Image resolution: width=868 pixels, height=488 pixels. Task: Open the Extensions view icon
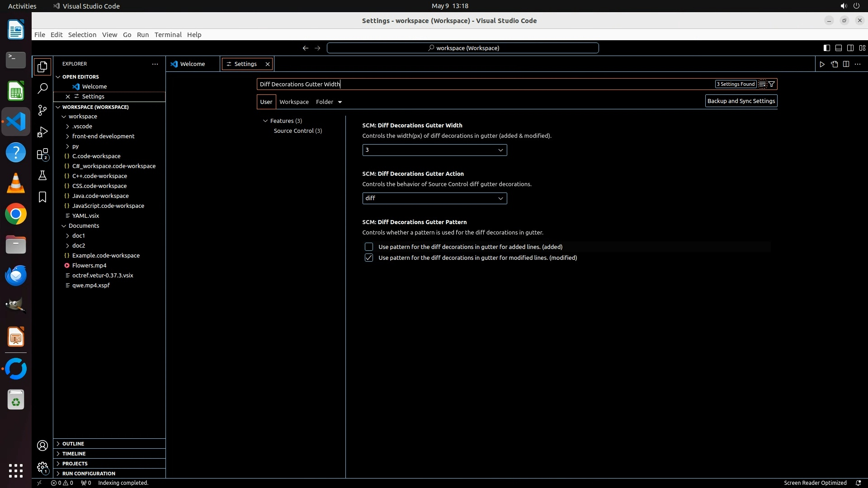(x=42, y=154)
